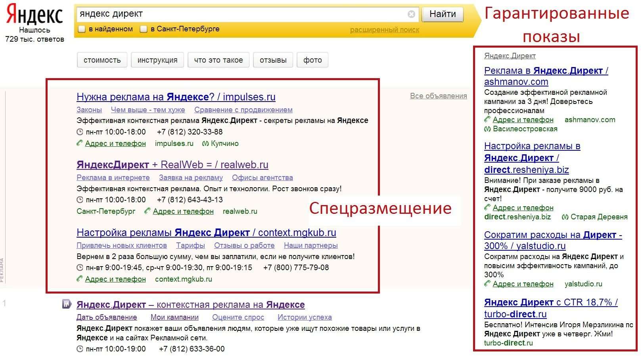Click the green 'yalstudio.ru' domain text
The width and height of the screenshot is (644, 357).
click(583, 284)
